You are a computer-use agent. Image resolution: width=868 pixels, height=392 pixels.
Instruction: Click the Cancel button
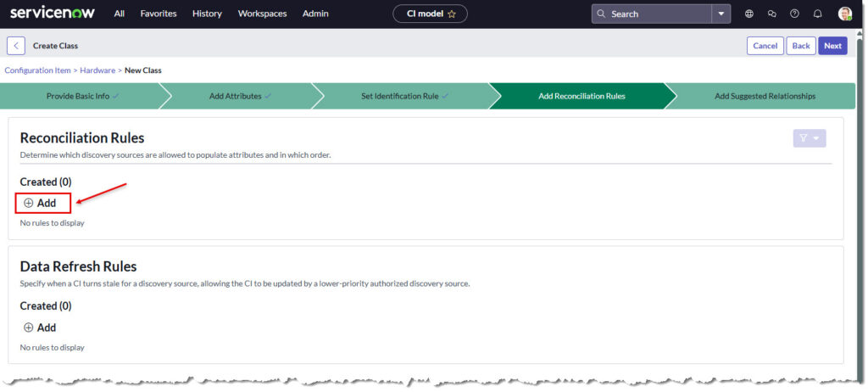pos(765,46)
